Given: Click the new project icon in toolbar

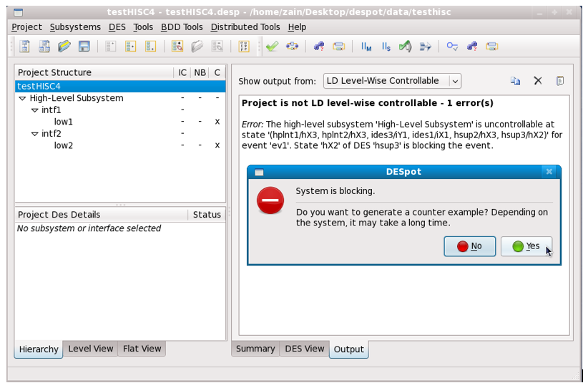Looking at the screenshot, I should coord(25,47).
